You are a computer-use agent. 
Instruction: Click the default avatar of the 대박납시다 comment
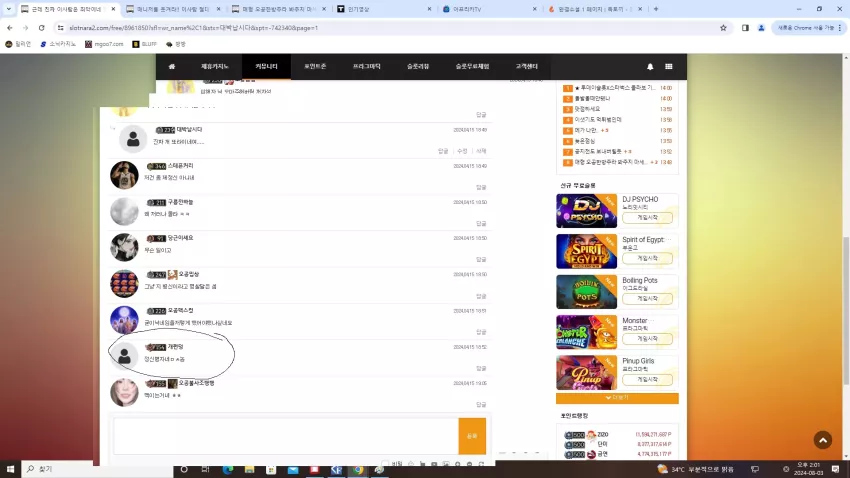133,139
